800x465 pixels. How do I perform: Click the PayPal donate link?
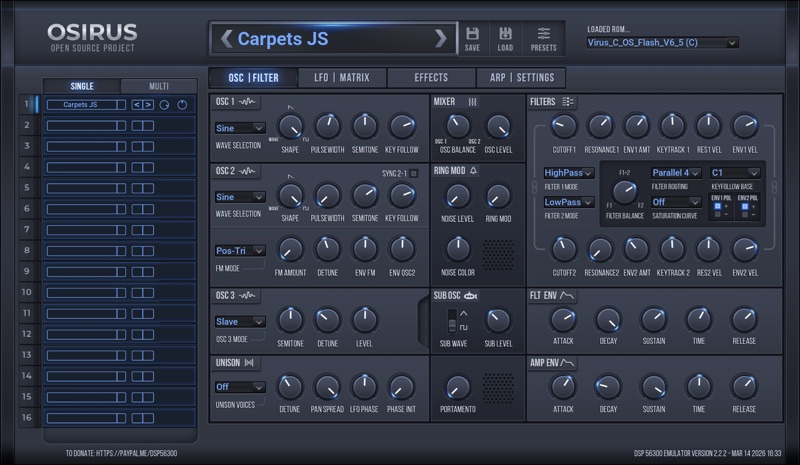pyautogui.click(x=121, y=453)
